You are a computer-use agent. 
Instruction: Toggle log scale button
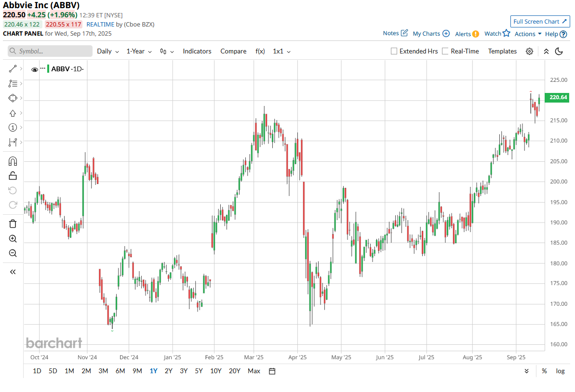[560, 371]
